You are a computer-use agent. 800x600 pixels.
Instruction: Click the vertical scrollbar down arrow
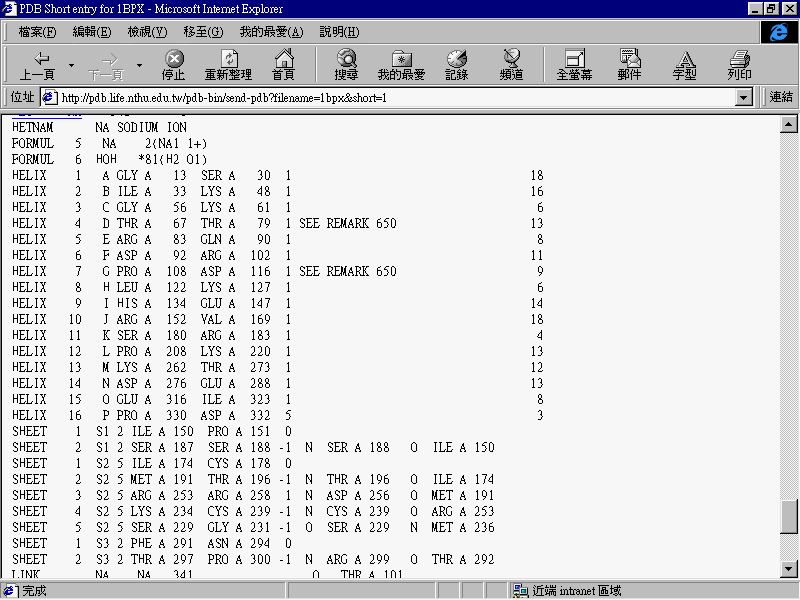tap(790, 570)
